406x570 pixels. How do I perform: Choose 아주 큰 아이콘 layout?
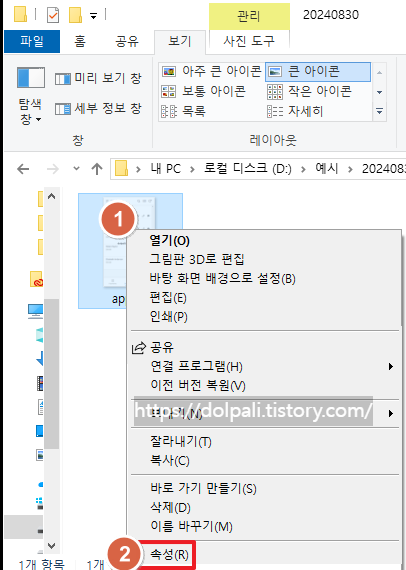(x=212, y=71)
